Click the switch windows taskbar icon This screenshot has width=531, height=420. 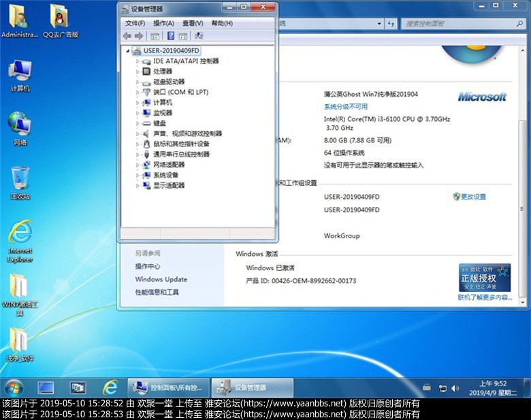78,388
